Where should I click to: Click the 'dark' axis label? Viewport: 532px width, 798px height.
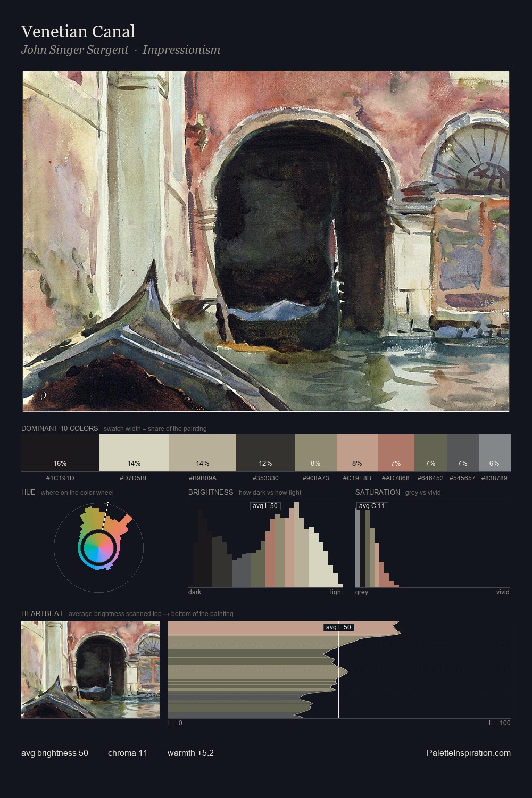click(x=195, y=592)
